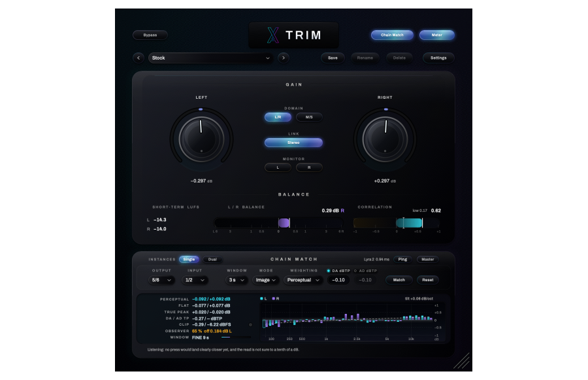Toggle the Meter panel button

[437, 35]
